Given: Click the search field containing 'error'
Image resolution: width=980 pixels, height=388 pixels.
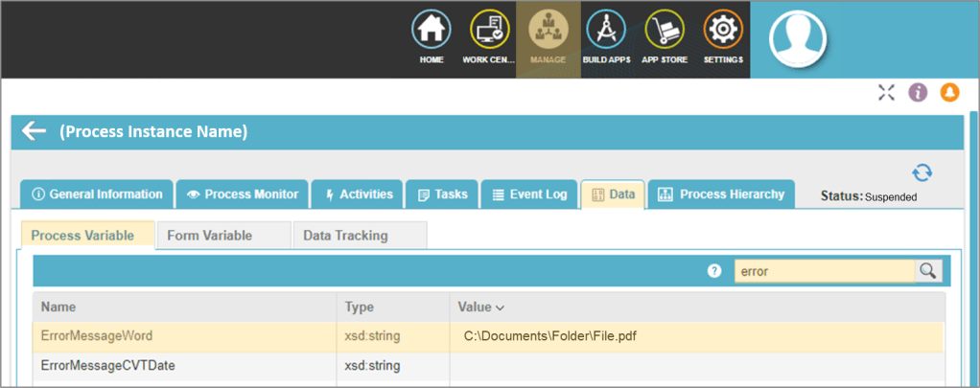Looking at the screenshot, I should coord(823,271).
